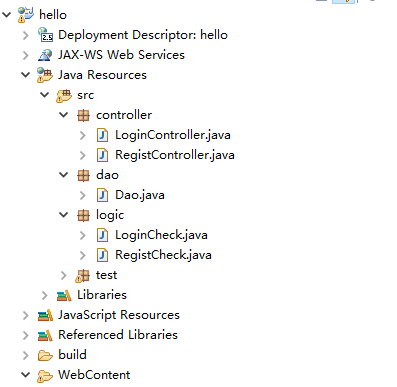This screenshot has height=387, width=397.
Task: Expand Dao.java contents
Action: tap(83, 195)
